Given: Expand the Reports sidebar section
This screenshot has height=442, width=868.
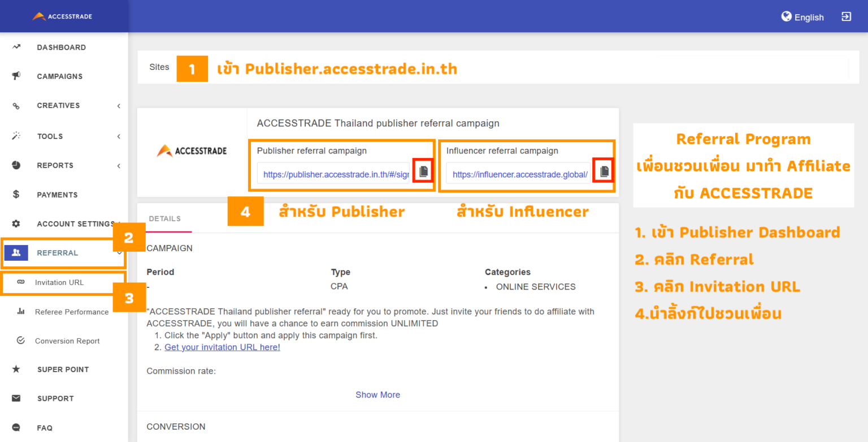Looking at the screenshot, I should 118,165.
